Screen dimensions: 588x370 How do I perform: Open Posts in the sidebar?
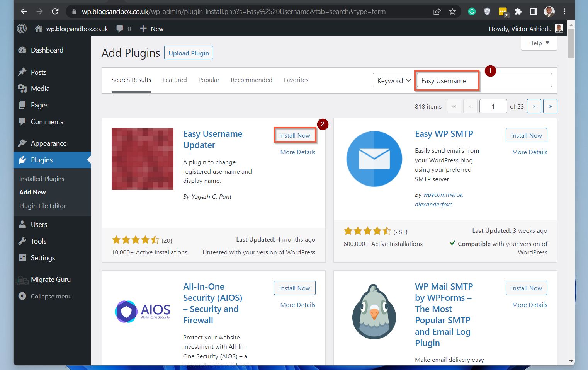52,72
